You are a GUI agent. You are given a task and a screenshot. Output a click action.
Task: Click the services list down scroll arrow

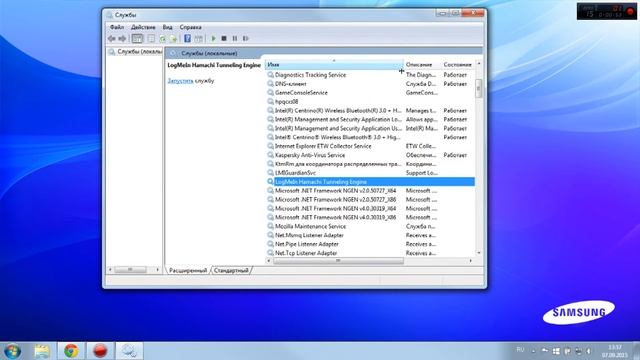pyautogui.click(x=479, y=253)
